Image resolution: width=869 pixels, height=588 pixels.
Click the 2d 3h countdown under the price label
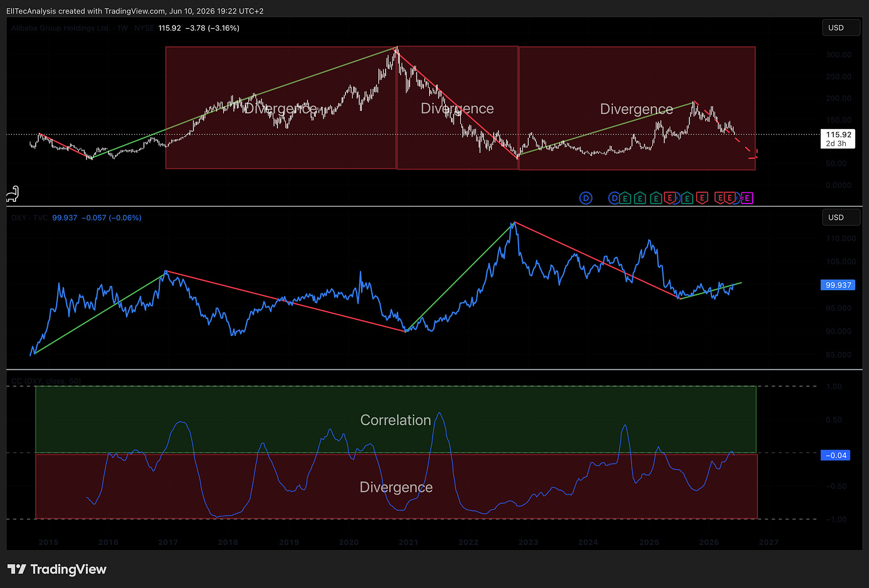click(x=836, y=144)
